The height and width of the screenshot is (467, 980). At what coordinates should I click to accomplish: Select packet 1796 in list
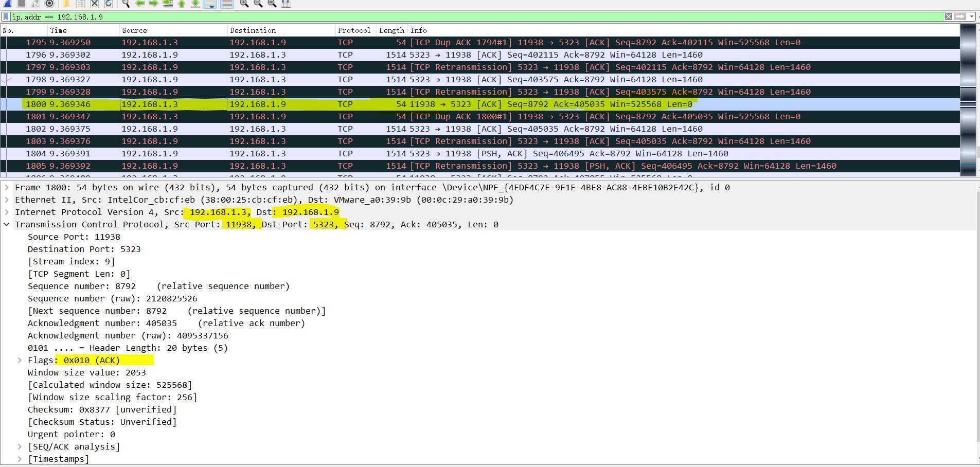480,55
